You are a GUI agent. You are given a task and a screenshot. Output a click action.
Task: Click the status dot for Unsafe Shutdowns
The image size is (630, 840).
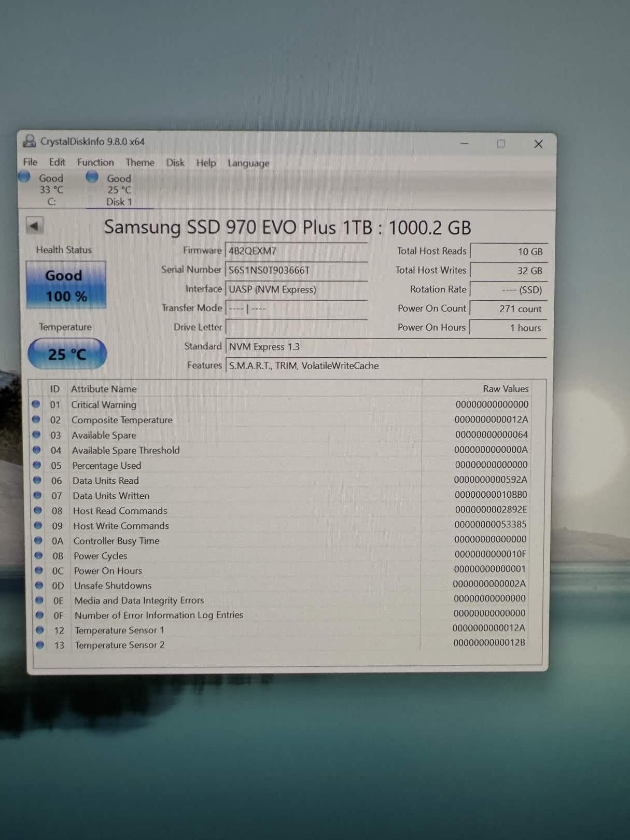pyautogui.click(x=39, y=585)
